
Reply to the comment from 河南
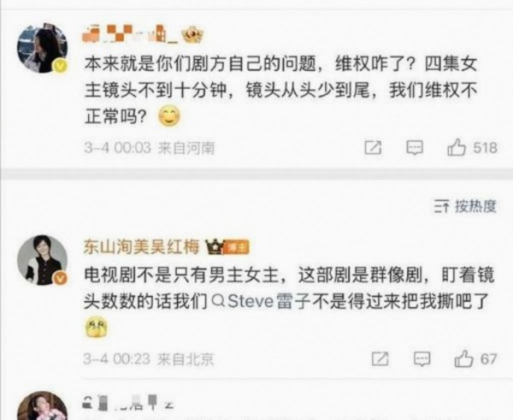click(415, 148)
